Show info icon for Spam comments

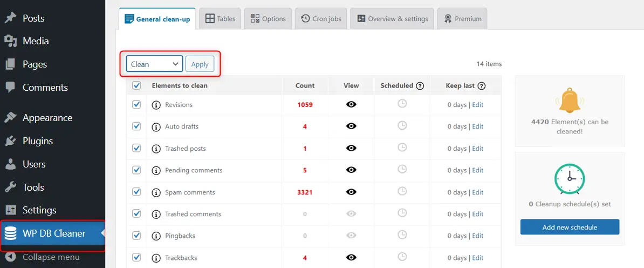pos(156,192)
